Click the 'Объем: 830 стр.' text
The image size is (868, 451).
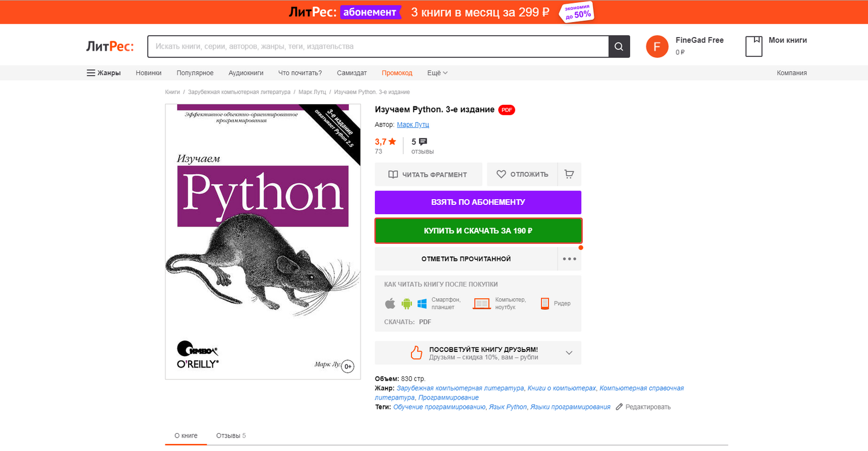pos(400,379)
